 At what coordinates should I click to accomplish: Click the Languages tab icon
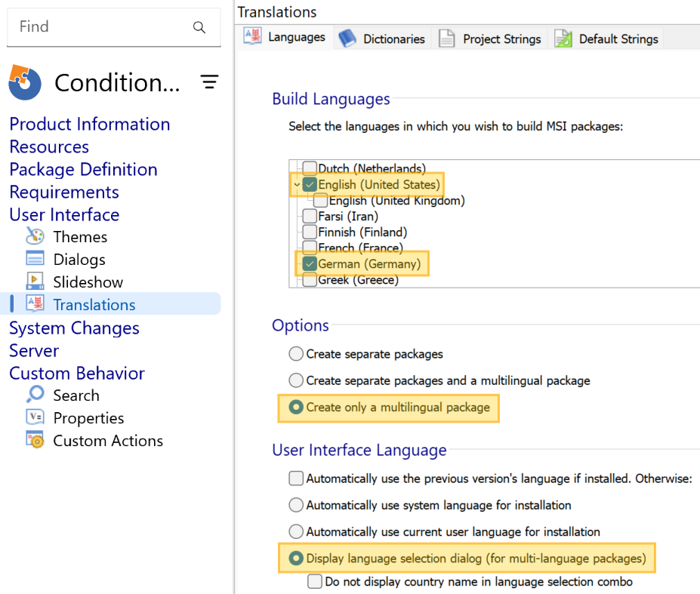pos(253,36)
